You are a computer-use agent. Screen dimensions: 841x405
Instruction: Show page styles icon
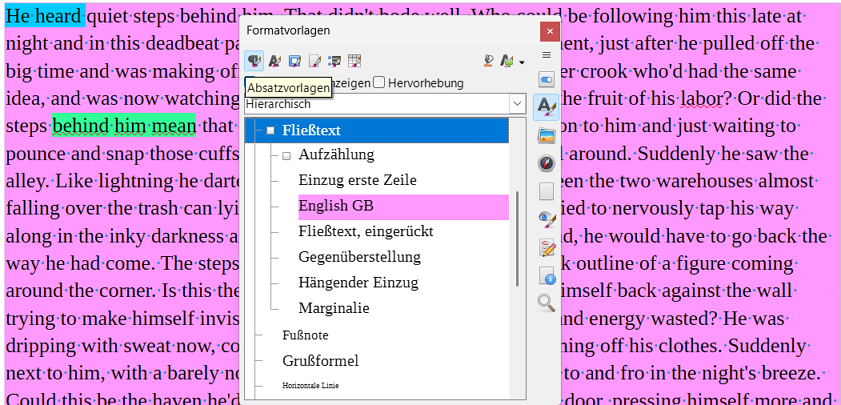314,61
